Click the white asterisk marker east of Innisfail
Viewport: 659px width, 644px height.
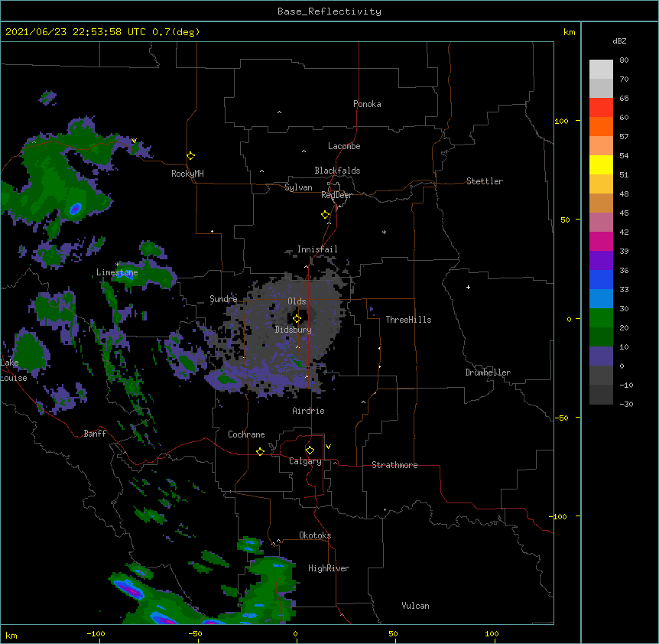click(384, 232)
